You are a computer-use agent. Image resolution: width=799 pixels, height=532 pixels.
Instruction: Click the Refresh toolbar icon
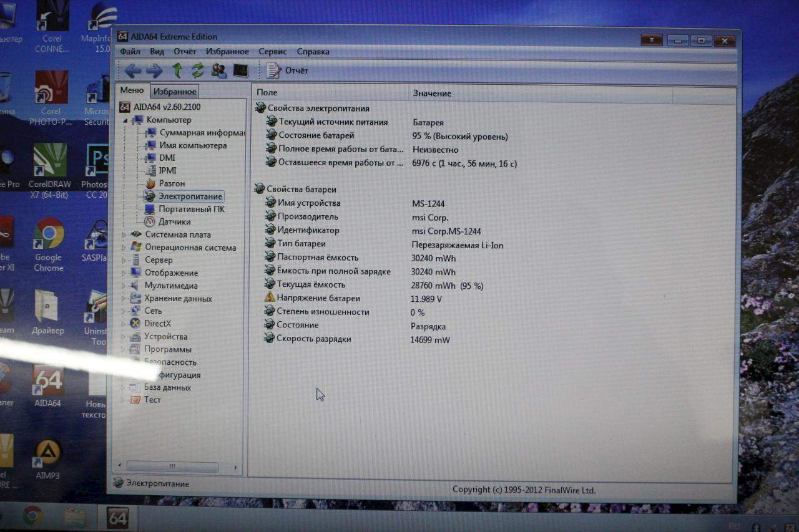point(198,70)
